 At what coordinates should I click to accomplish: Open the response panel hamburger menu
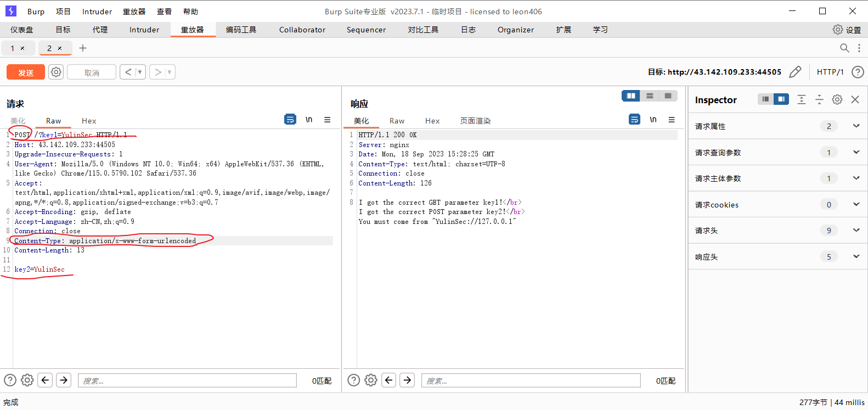[672, 119]
